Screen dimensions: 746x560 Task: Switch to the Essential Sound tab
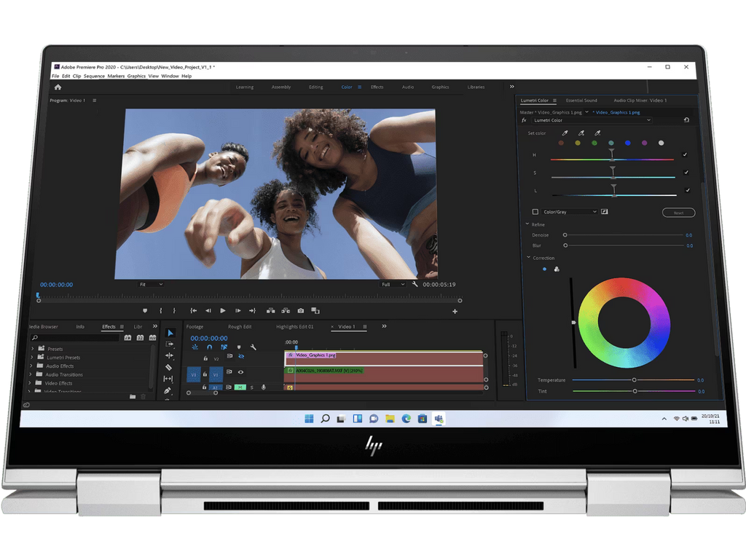tap(581, 100)
